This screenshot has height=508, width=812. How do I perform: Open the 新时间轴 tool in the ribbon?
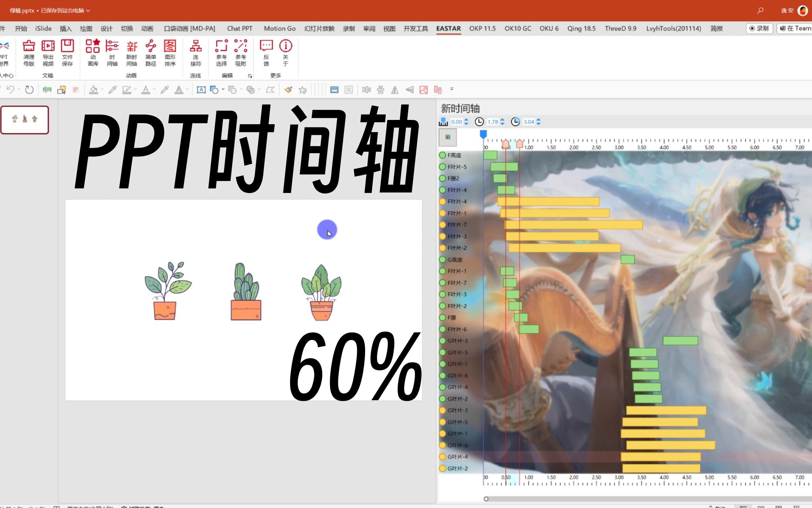(x=132, y=53)
